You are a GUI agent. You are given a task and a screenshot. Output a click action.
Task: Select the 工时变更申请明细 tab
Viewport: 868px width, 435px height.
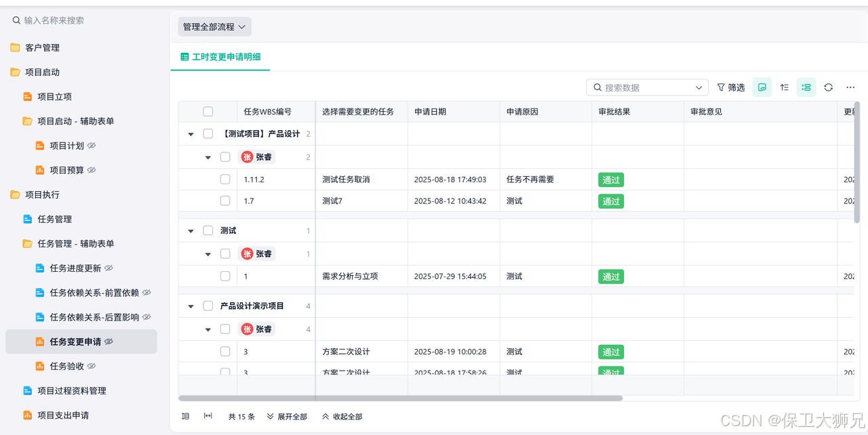point(220,57)
